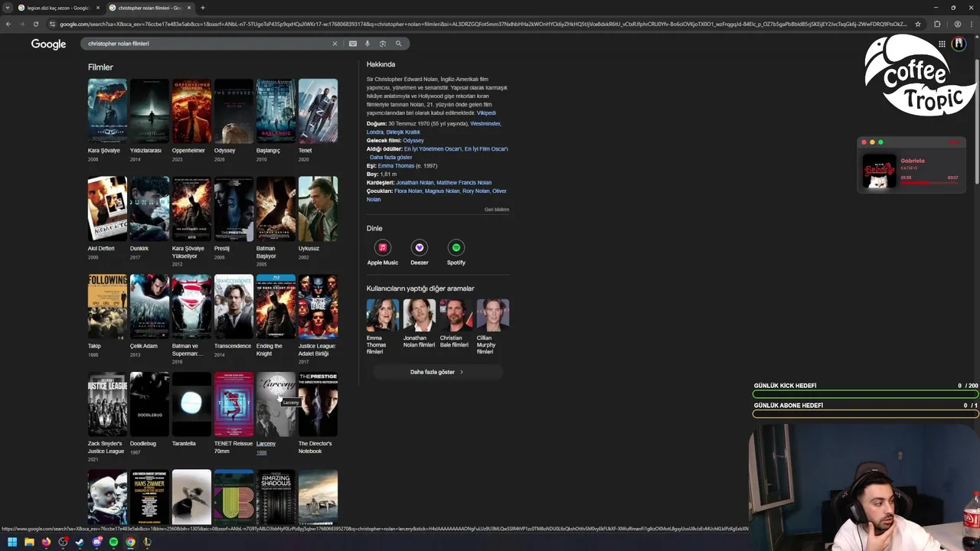Open the Cillian Murphy filmleri suggestion
This screenshot has width=980, height=551.
pyautogui.click(x=492, y=327)
